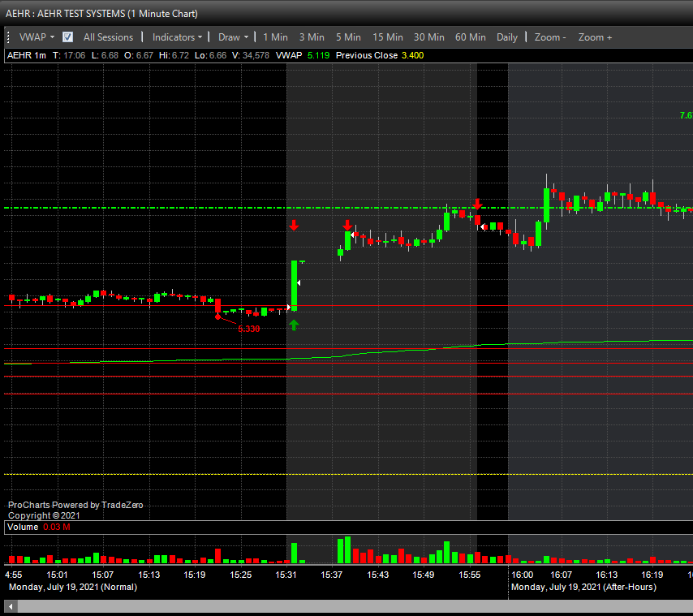The image size is (693, 616).
Task: Switch to 60 Min timeframe
Action: point(471,37)
